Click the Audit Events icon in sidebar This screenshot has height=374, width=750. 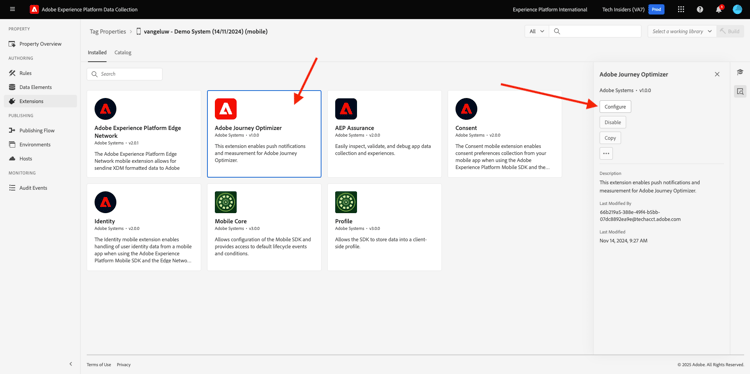click(x=12, y=188)
